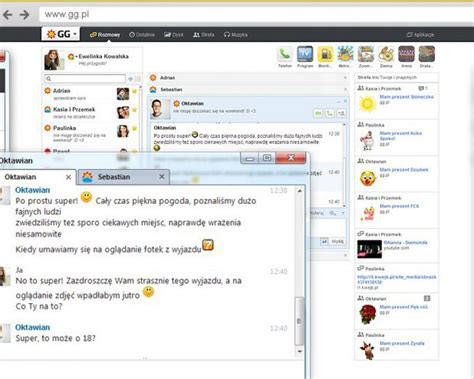Click the popup chat scrollbar thumb
Image resolution: width=474 pixels, height=379 pixels.
coord(299,321)
